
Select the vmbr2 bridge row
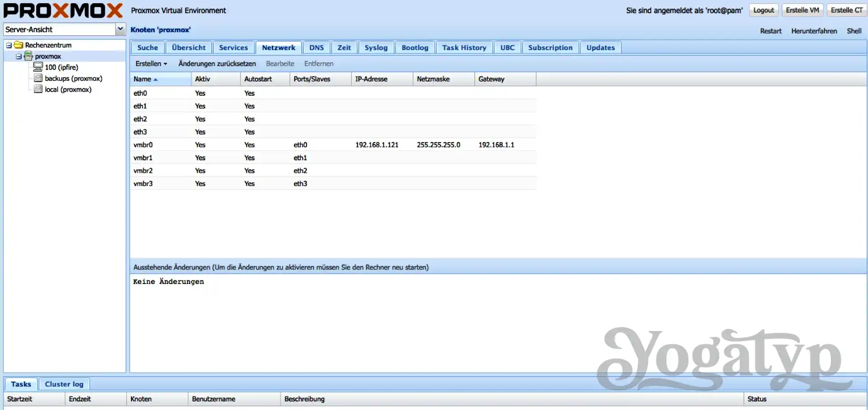click(333, 171)
